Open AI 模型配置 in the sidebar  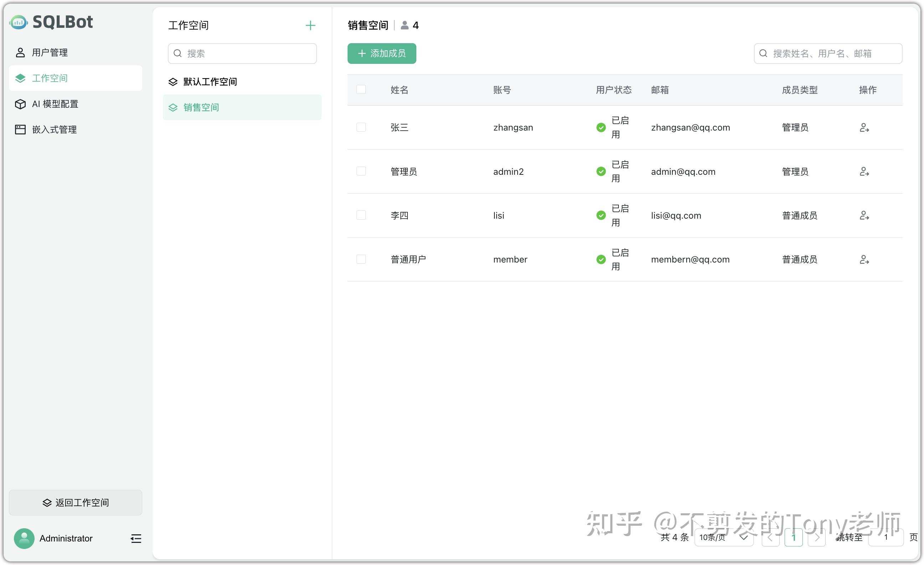tap(75, 104)
